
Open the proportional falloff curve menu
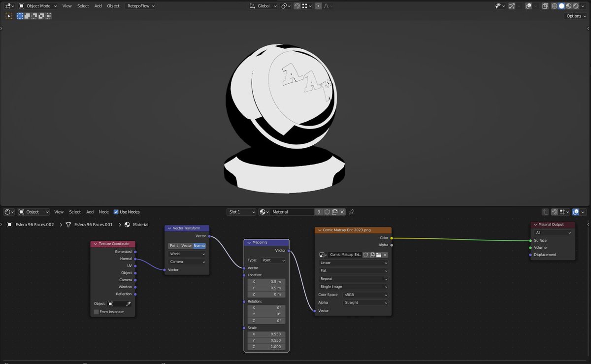(x=328, y=6)
